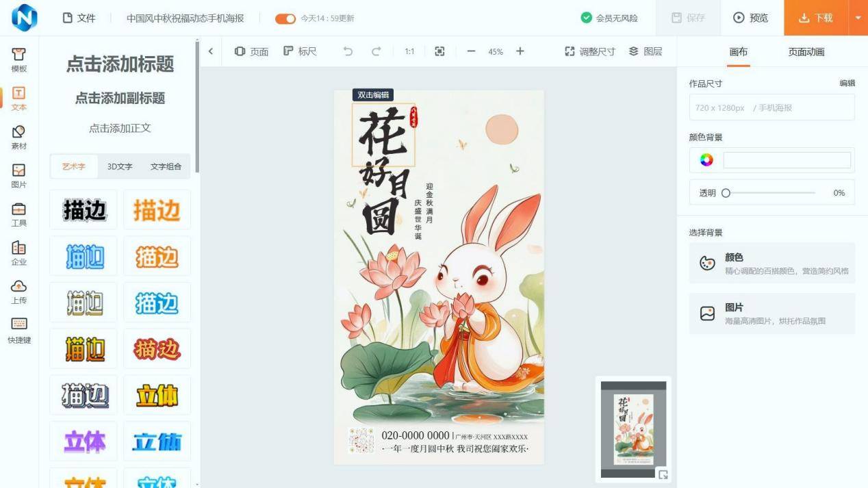Pick the blue 立体 text style
Screen dimensions: 868x488
pos(157,441)
